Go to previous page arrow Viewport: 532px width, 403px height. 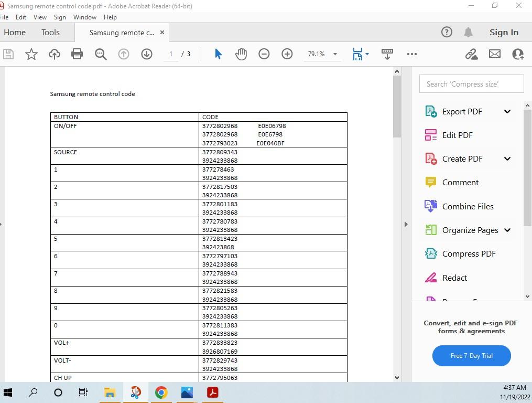(124, 54)
